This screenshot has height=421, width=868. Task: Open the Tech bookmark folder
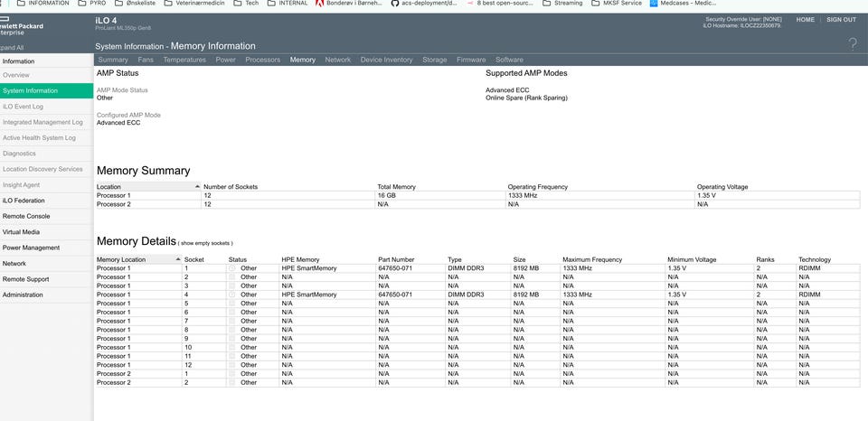coord(246,4)
